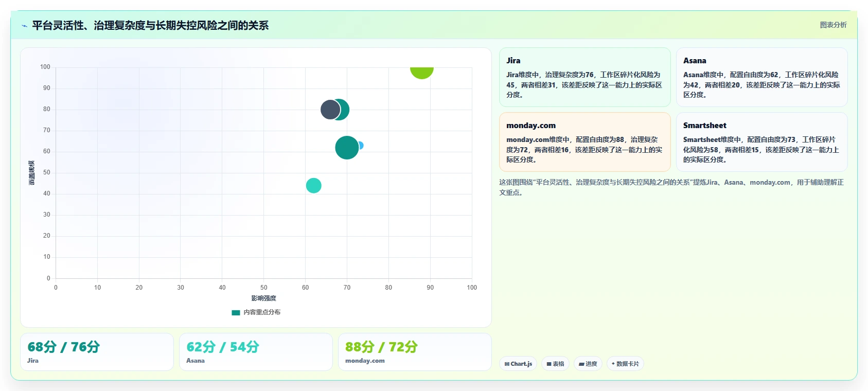
Task: Open the Asana analysis card
Action: (761, 77)
